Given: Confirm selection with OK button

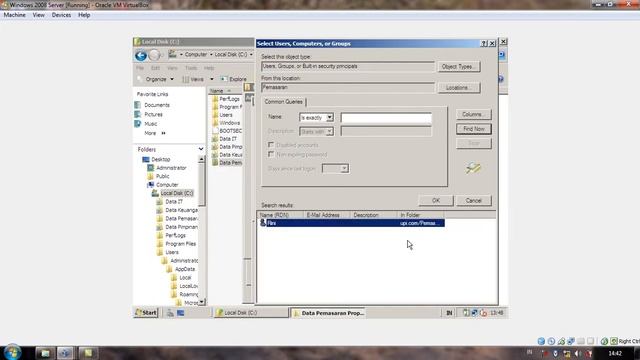Looking at the screenshot, I should (x=436, y=200).
